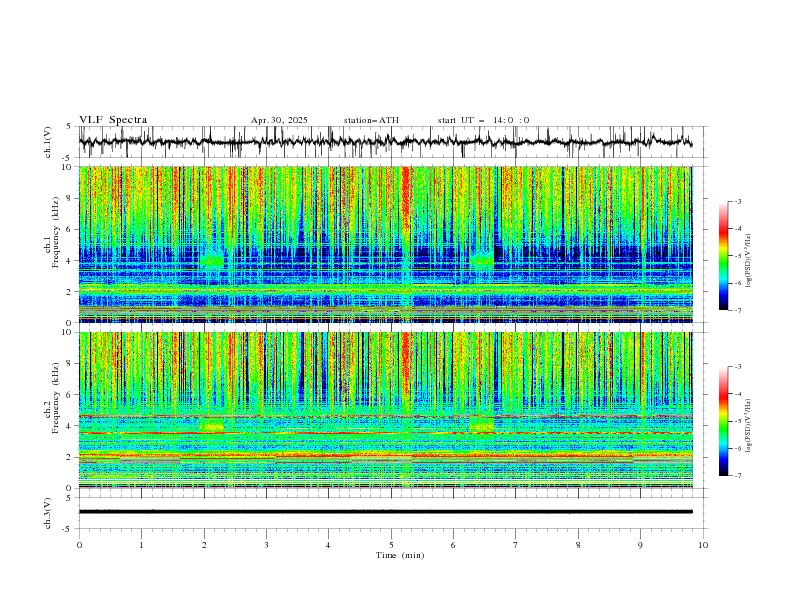Click the "-5" tick on lower color bar
Viewport: 792px width, 612px height.
(738, 421)
